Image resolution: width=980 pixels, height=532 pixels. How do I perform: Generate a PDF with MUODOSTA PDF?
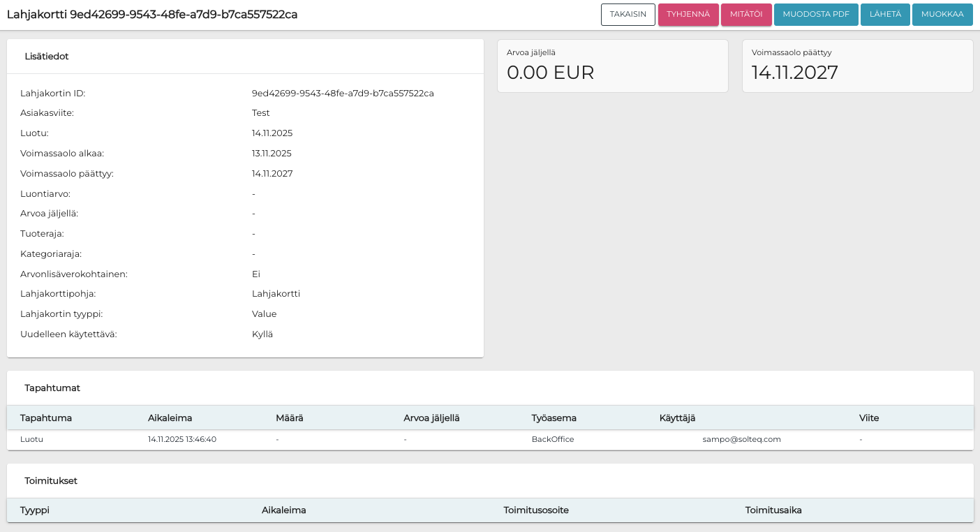(815, 15)
